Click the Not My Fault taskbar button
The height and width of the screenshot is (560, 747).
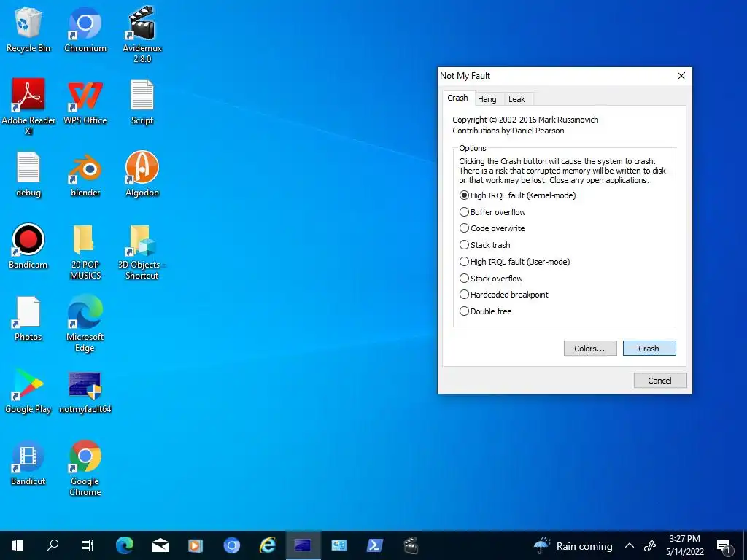coord(303,545)
